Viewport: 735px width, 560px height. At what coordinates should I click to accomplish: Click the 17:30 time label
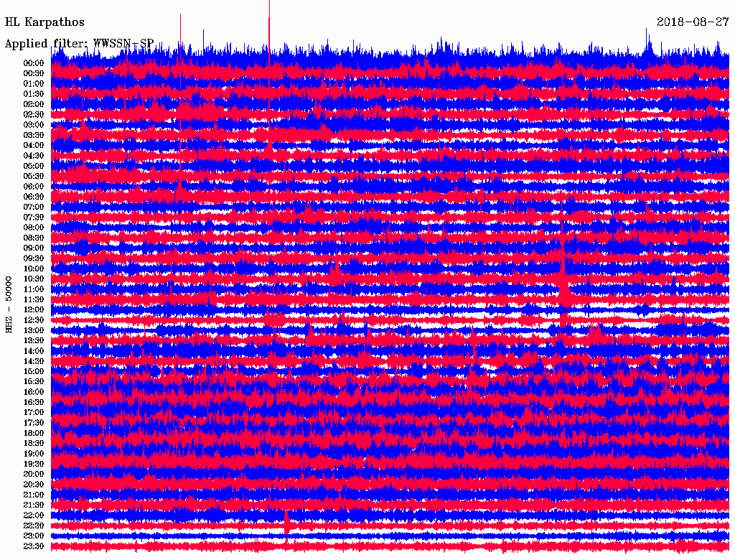coord(34,423)
